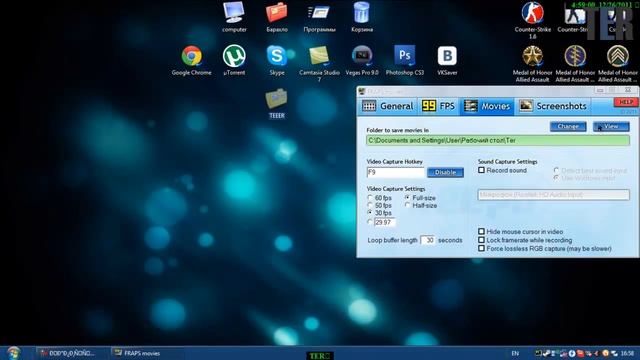Viewport: 640px width, 360px height.
Task: Open the Программы desktop shortcut
Action: coord(320,16)
